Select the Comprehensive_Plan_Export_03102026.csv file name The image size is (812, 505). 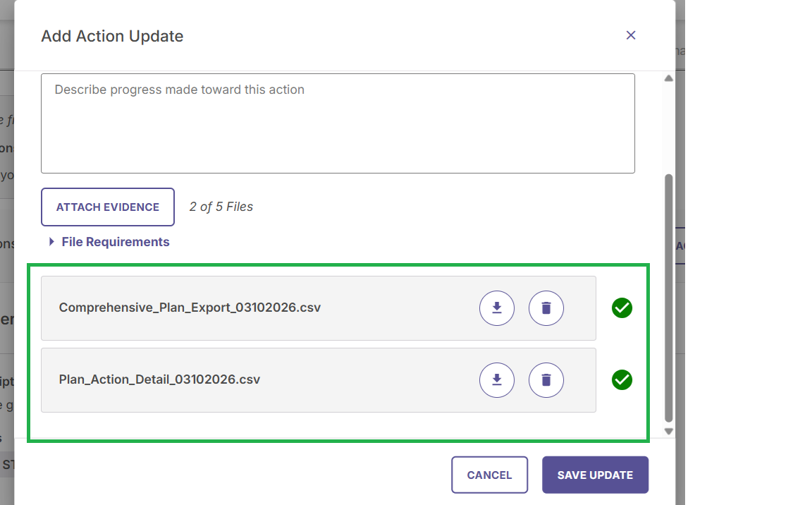point(190,308)
